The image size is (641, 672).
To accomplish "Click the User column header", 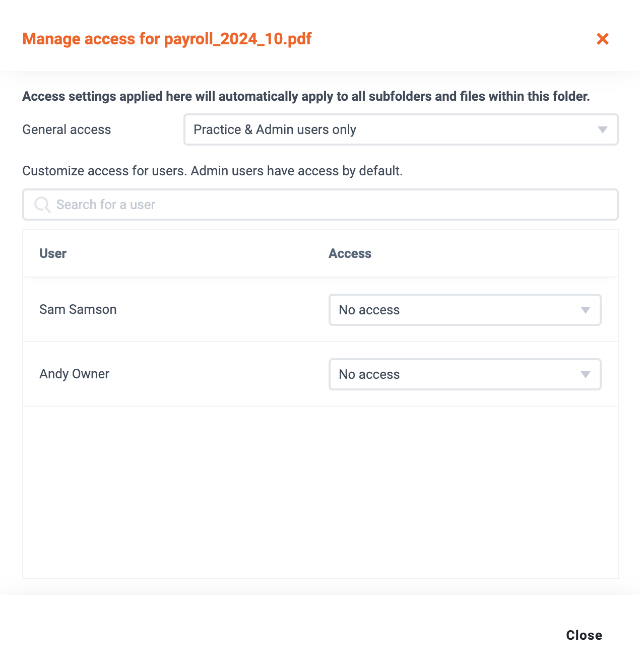I will [x=53, y=253].
